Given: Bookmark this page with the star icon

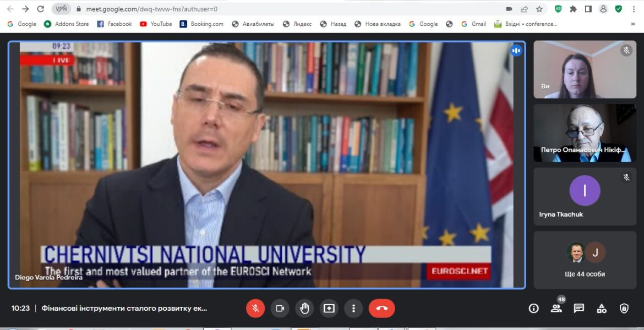Looking at the screenshot, I should pyautogui.click(x=539, y=9).
